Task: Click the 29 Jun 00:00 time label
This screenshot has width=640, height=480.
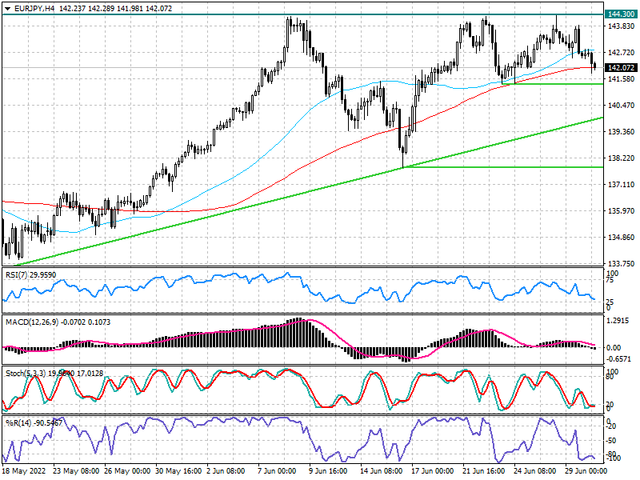Action: pyautogui.click(x=571, y=468)
